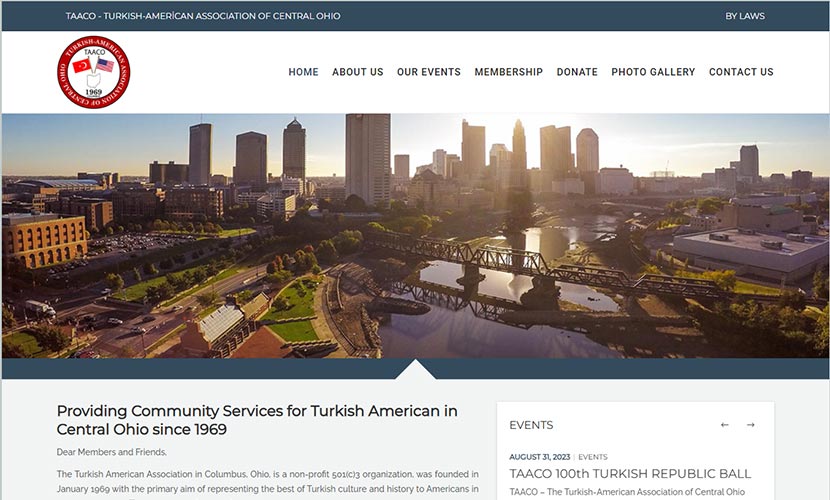
Task: Open the TAACO 100th Turkish Republic Ball event
Action: (630, 473)
